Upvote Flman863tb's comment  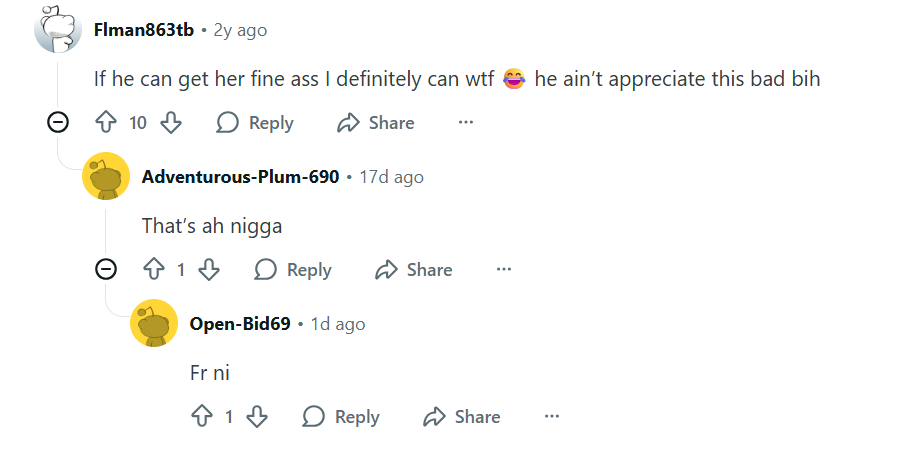click(x=106, y=123)
